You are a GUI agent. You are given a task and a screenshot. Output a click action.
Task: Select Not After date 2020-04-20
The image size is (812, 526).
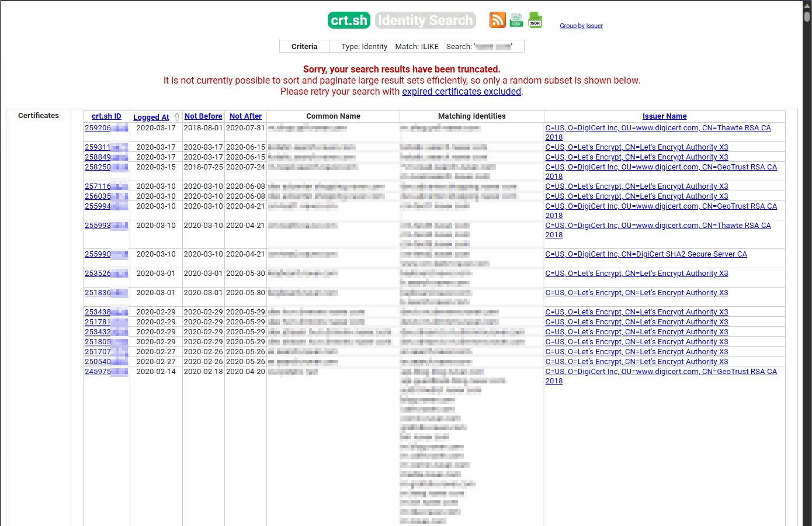pos(245,372)
